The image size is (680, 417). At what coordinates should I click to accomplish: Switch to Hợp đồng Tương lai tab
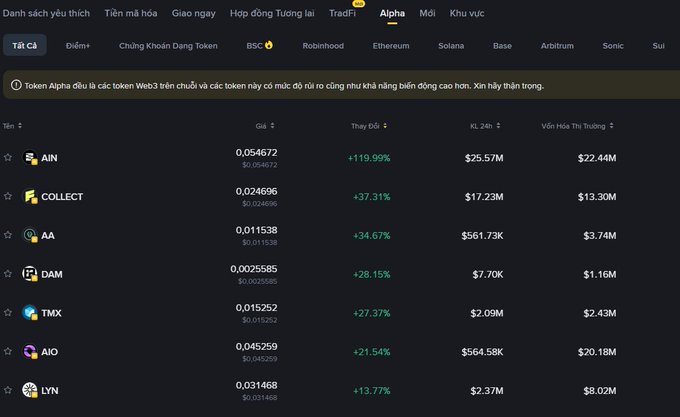click(272, 13)
